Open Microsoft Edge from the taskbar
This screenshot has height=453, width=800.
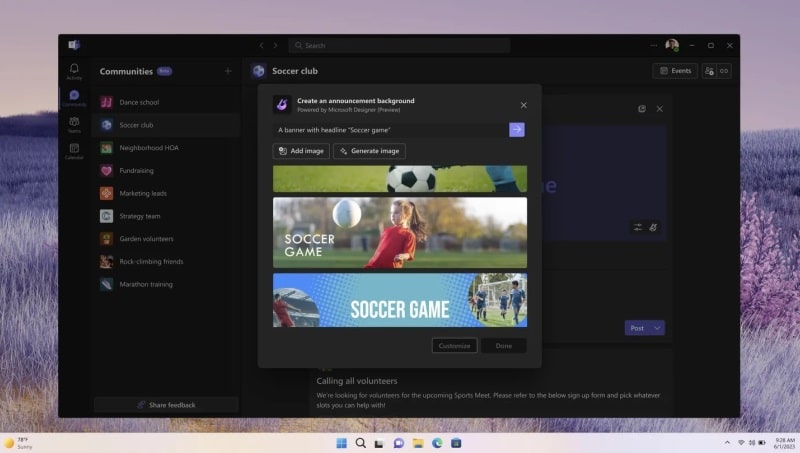pos(437,443)
